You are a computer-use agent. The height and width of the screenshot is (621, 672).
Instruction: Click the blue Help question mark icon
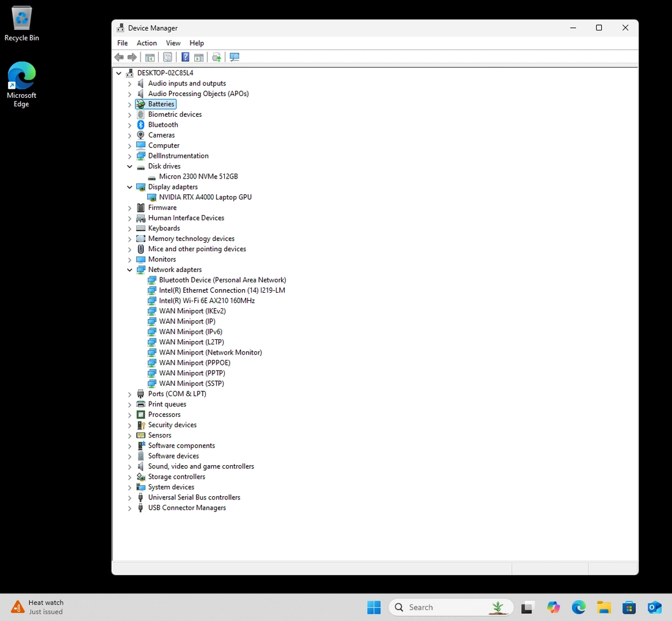point(185,57)
